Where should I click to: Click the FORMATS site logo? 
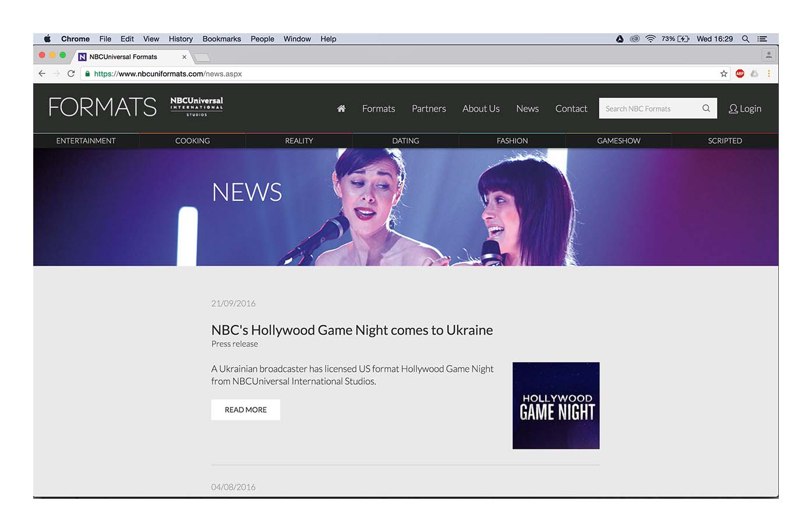(103, 107)
